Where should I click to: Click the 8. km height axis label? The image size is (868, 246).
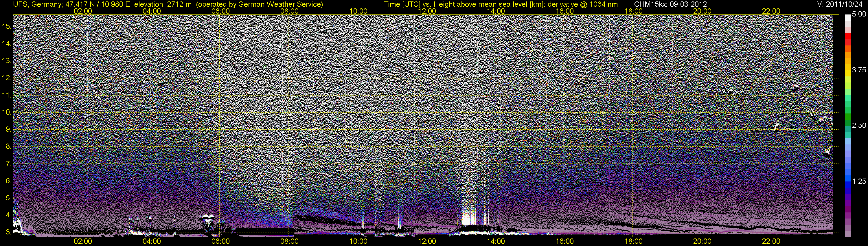tap(8, 147)
